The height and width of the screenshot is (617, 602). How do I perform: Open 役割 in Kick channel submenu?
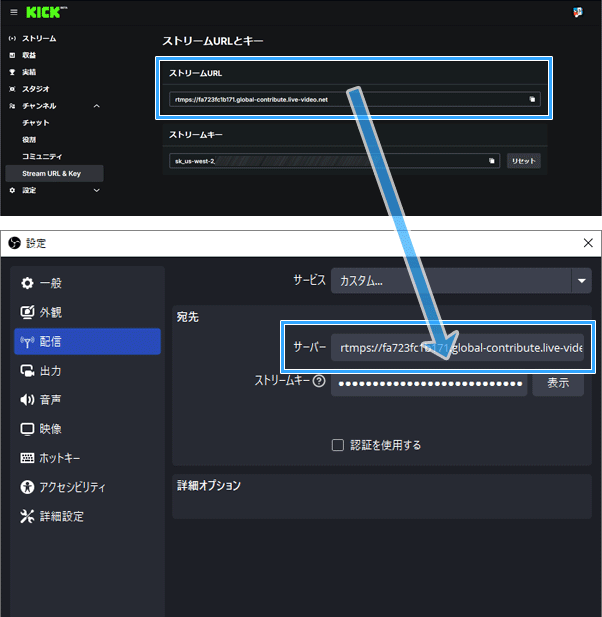coord(29,140)
